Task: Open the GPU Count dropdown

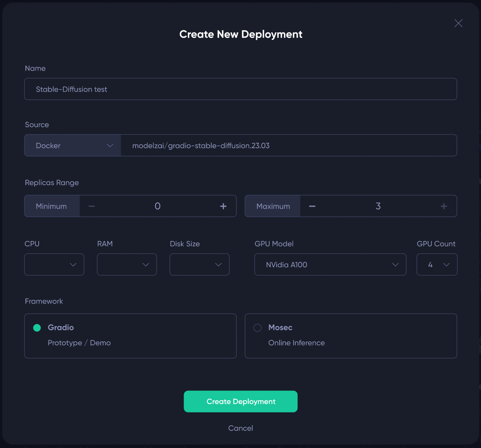Action: (x=437, y=264)
